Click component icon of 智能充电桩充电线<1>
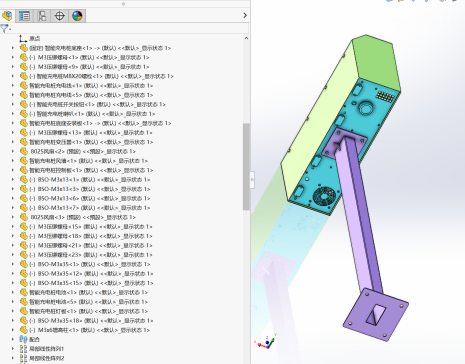This screenshot has width=465, height=364. click(x=23, y=85)
